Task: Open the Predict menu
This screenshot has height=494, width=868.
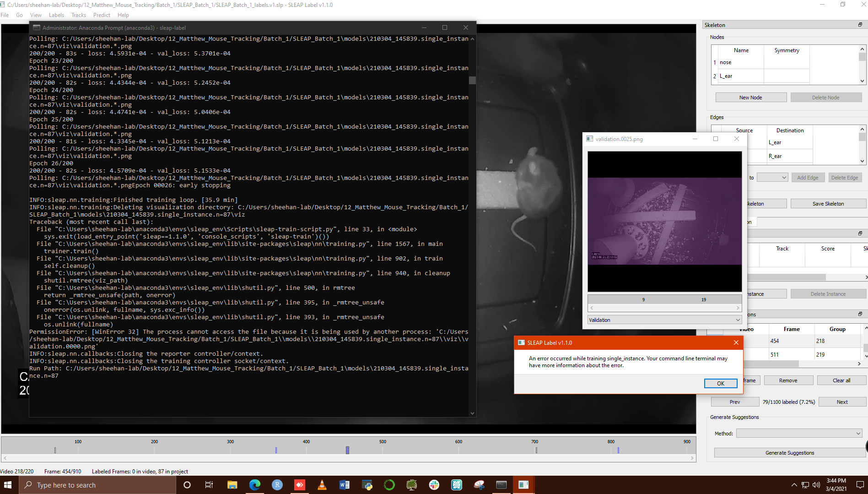Action: (102, 15)
